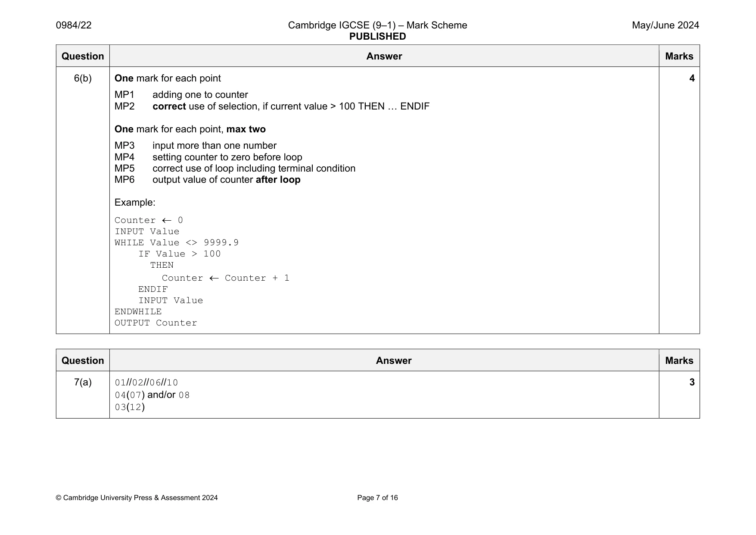Screen dimensions: 756x535
Task: Click the question number "7(a)" cell
Action: point(83,382)
